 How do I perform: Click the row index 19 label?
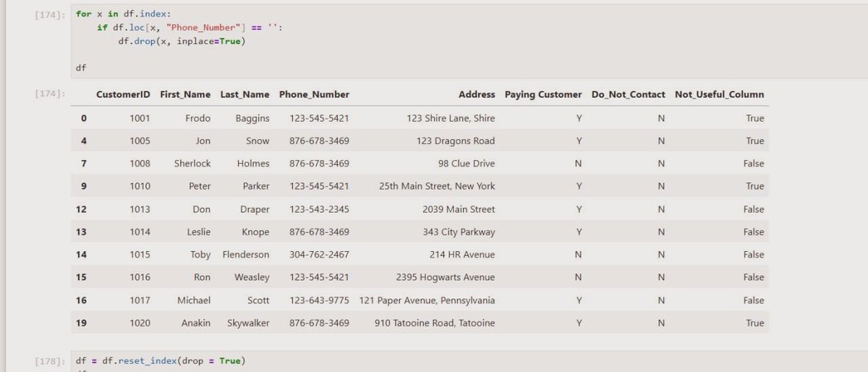pos(81,324)
